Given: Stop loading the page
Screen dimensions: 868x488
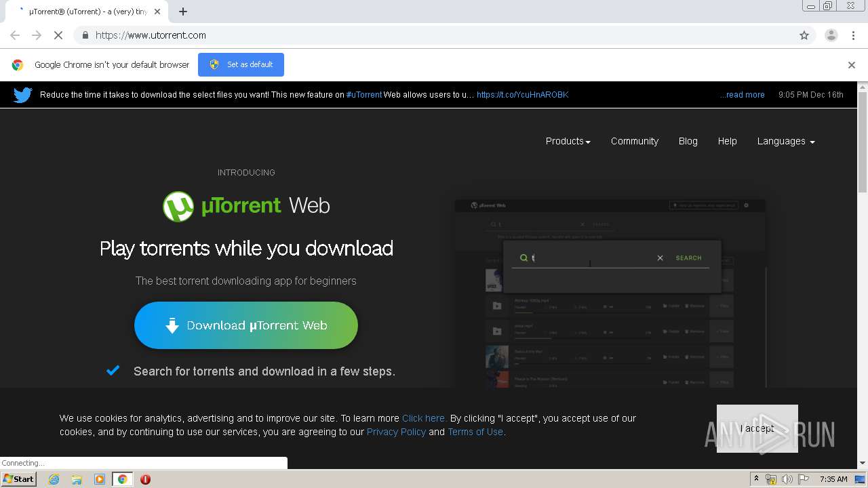Looking at the screenshot, I should point(58,35).
